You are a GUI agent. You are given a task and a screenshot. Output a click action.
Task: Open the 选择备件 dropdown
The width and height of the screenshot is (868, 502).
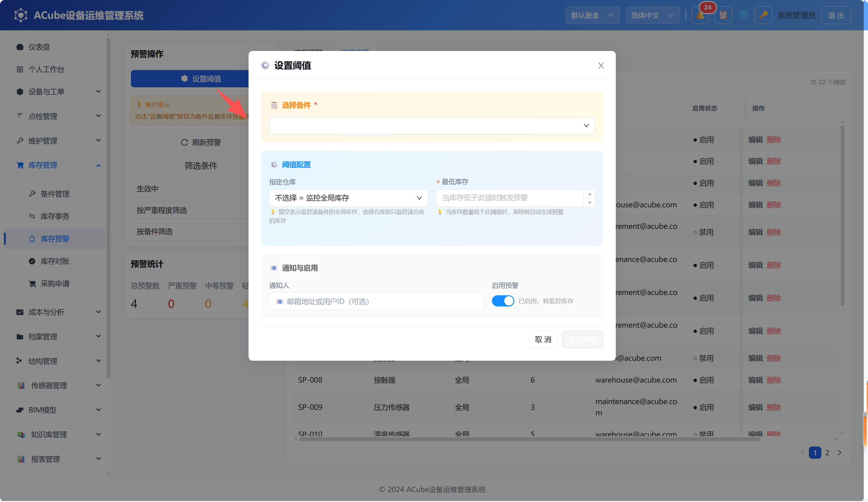point(432,125)
